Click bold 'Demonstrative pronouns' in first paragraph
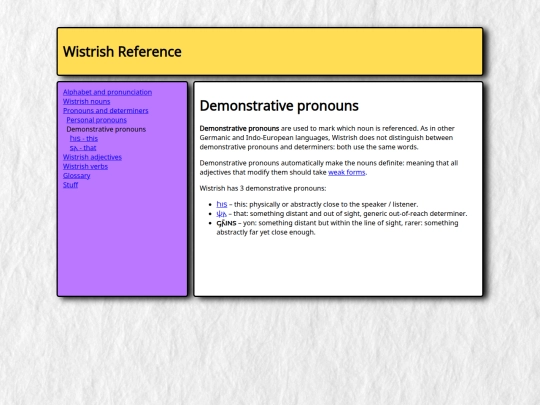 [x=239, y=128]
